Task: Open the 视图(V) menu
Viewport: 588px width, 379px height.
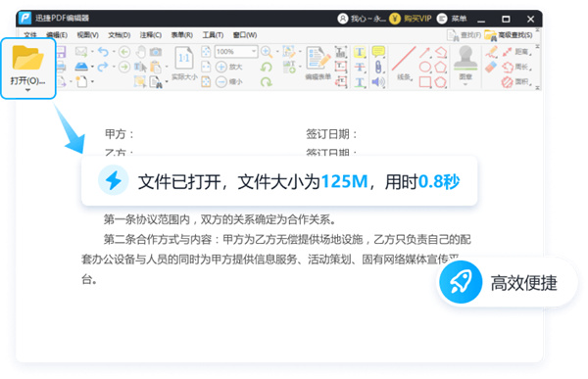Action: (x=88, y=35)
